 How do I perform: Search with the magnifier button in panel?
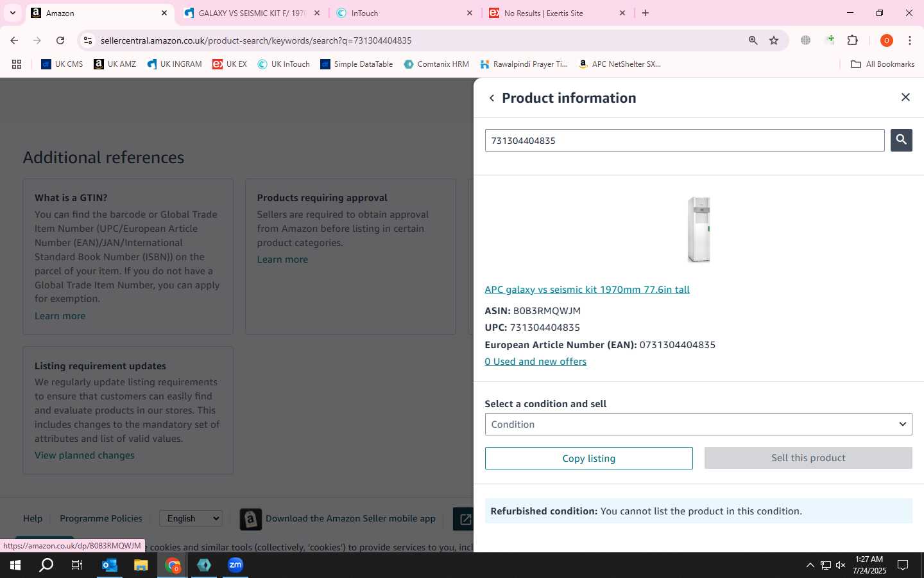pyautogui.click(x=901, y=140)
